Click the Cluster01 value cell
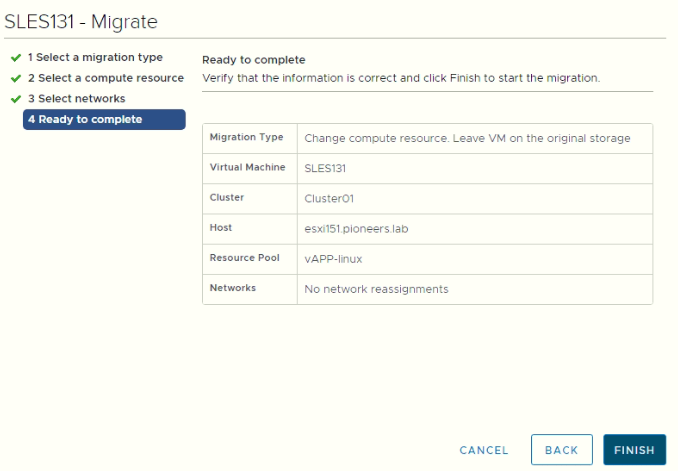The width and height of the screenshot is (678, 471). tap(475, 199)
